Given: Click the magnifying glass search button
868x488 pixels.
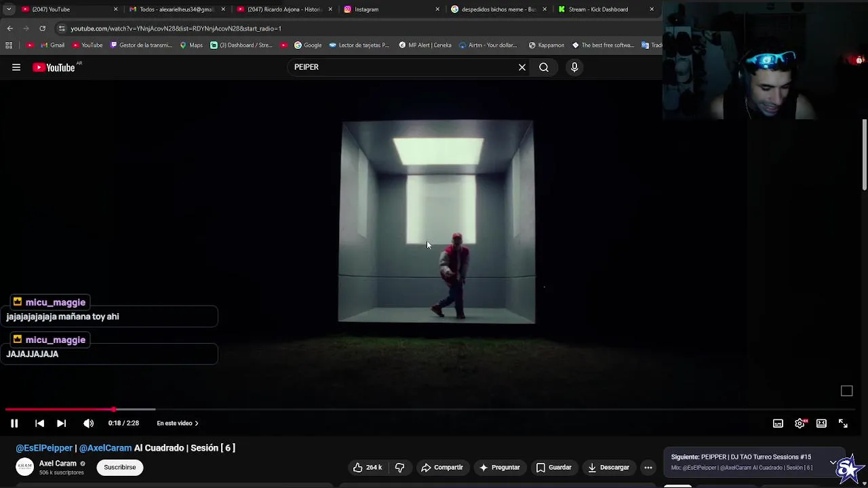Looking at the screenshot, I should pos(544,67).
